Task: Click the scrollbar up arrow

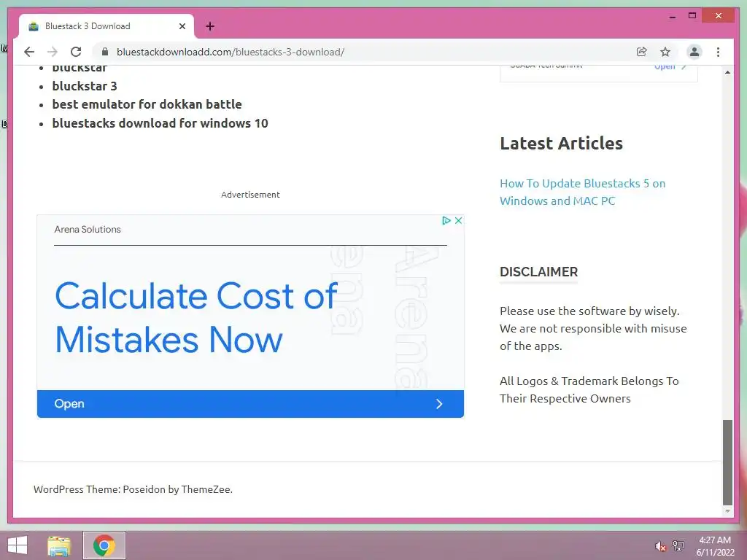Action: (727, 72)
